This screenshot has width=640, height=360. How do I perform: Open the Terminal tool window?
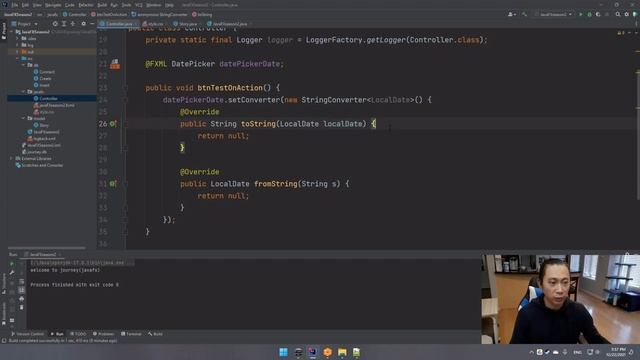click(x=131, y=334)
